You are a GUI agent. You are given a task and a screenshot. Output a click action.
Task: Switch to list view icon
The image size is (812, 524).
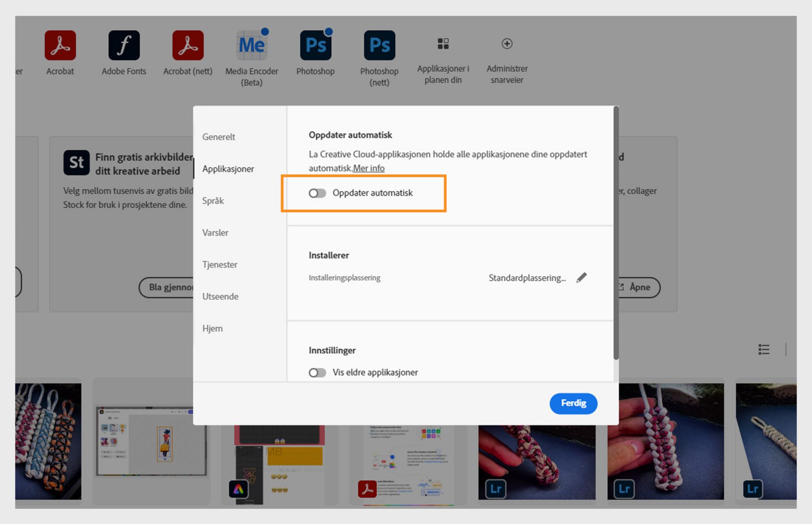pyautogui.click(x=764, y=349)
